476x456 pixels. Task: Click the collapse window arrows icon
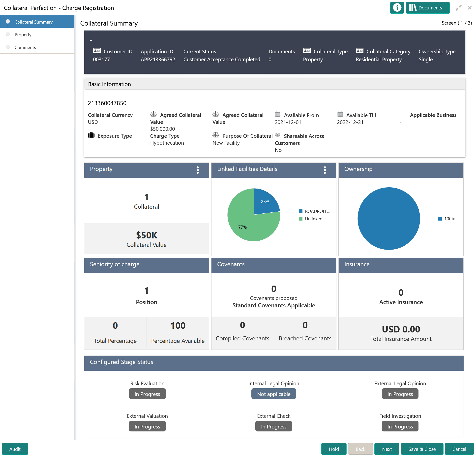coord(458,8)
